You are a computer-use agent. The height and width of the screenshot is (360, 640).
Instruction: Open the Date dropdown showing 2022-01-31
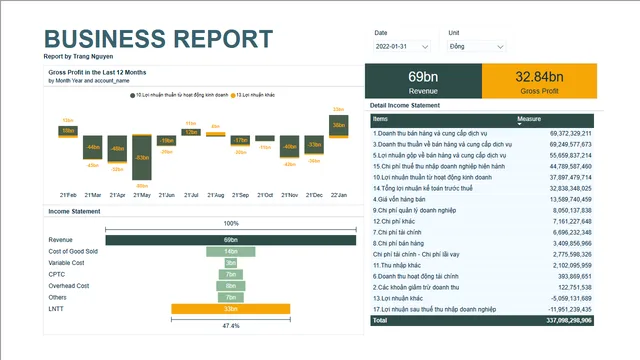[402, 47]
